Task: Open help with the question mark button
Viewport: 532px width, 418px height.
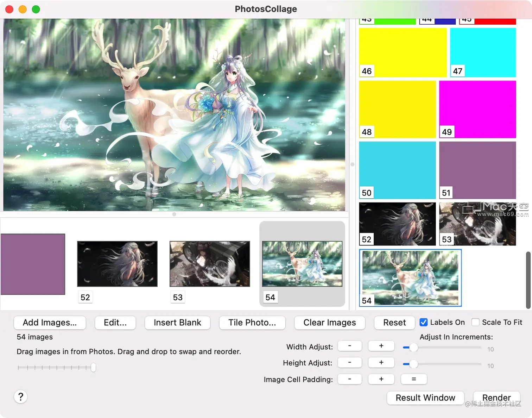Action: [x=21, y=397]
